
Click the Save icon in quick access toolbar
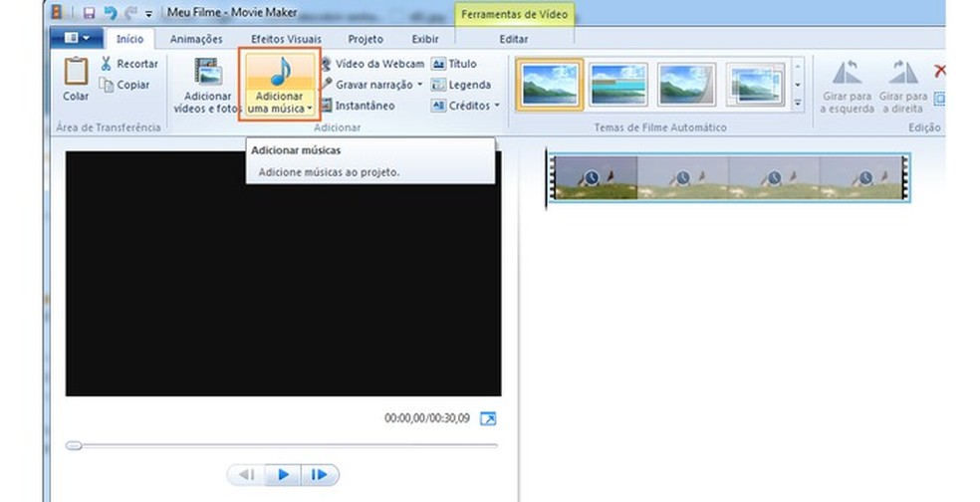click(x=89, y=13)
